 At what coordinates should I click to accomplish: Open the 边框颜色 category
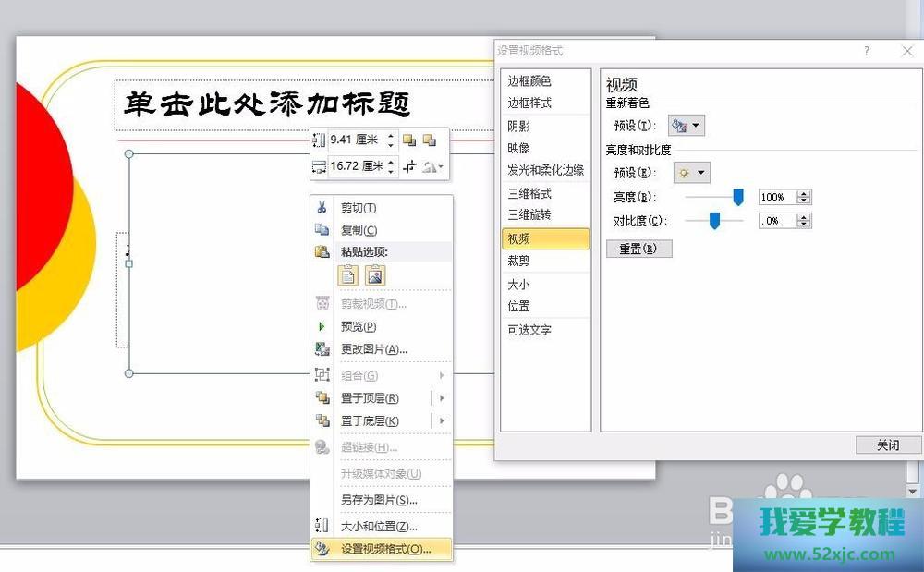529,81
